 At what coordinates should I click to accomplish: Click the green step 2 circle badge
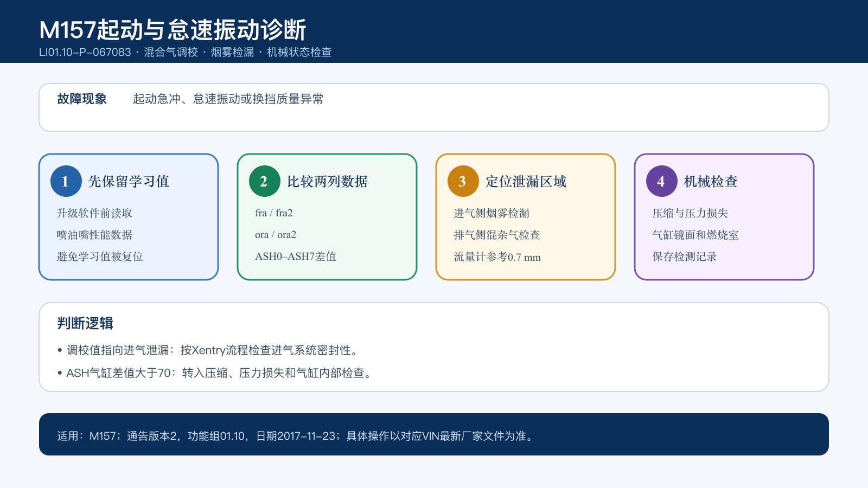264,181
